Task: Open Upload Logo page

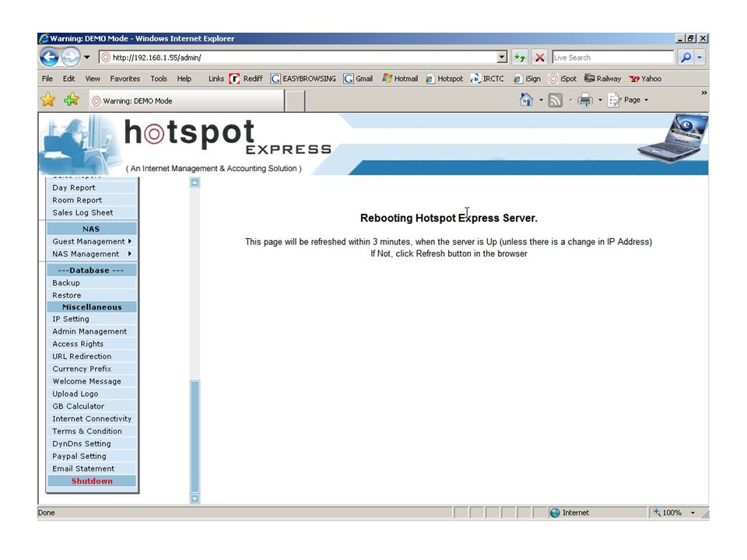Action: click(92, 394)
